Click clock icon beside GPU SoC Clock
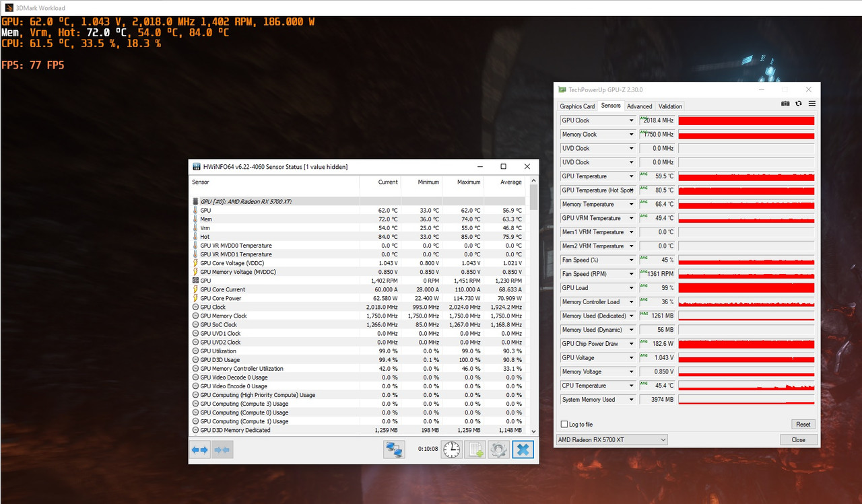Image resolution: width=862 pixels, height=504 pixels. [195, 324]
